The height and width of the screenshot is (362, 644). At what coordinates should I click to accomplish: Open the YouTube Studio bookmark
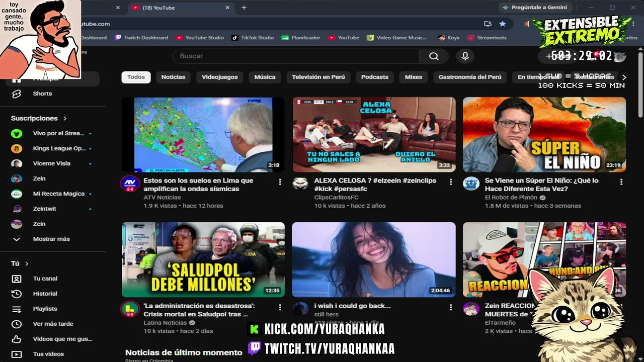[x=200, y=38]
